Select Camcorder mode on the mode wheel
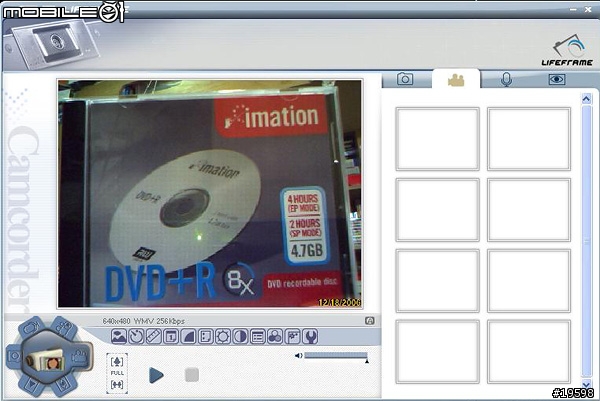600x401 pixels. [80, 357]
